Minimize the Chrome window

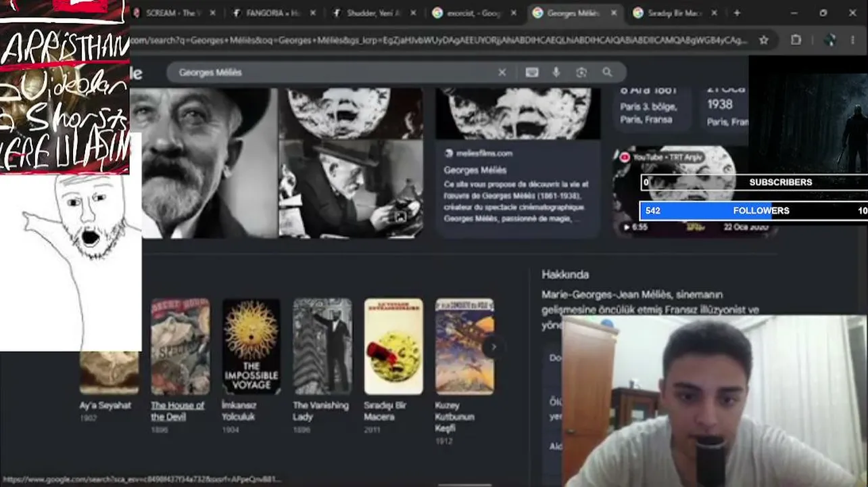794,13
